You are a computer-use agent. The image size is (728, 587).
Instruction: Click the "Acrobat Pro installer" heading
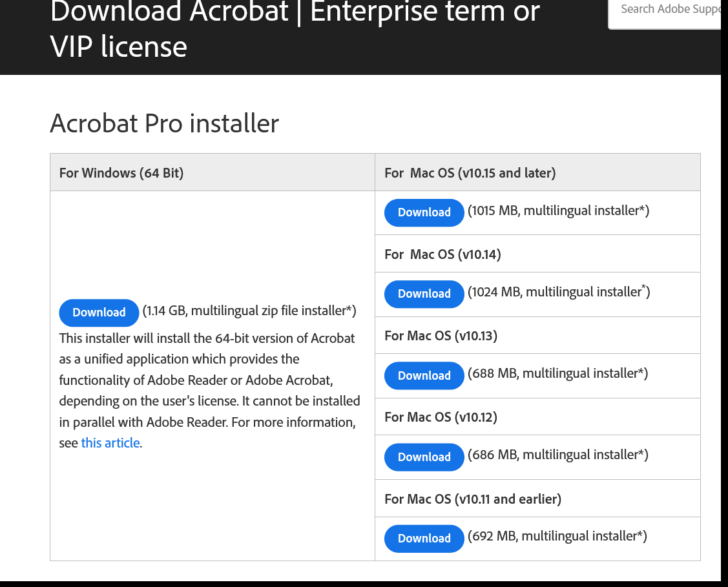(164, 123)
